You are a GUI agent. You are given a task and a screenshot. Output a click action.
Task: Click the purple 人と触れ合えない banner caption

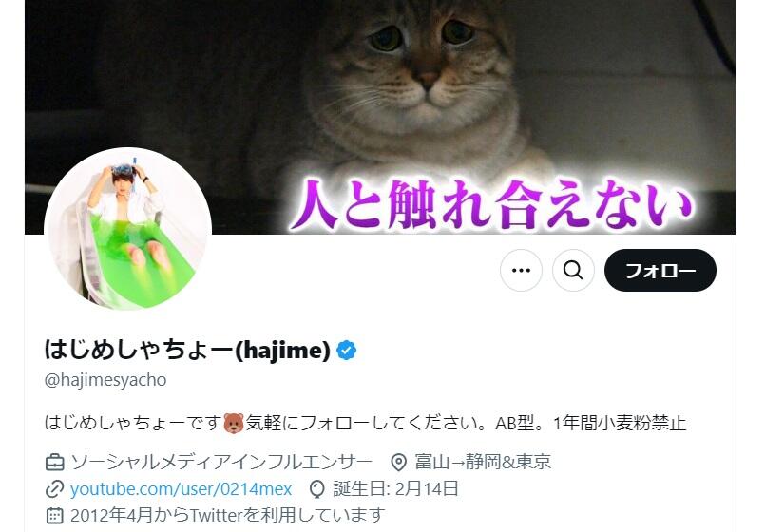tap(491, 203)
